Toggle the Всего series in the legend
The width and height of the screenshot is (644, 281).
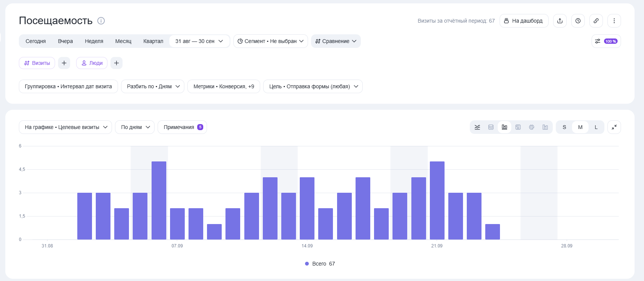320,264
